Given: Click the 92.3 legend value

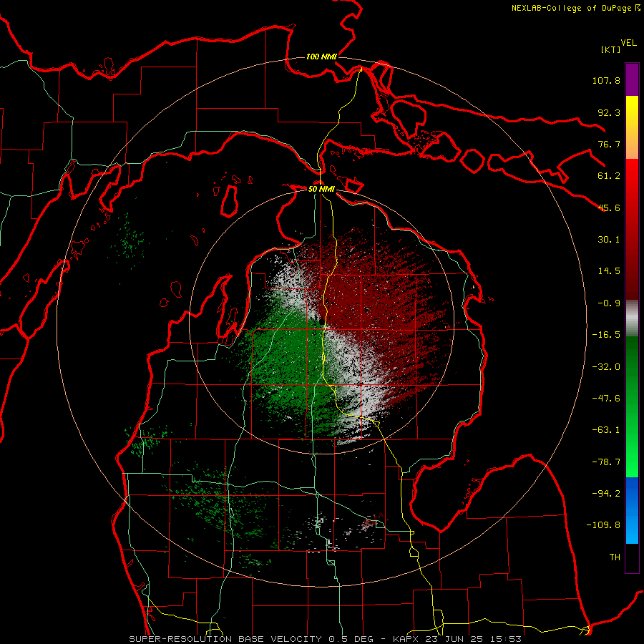Looking at the screenshot, I should [609, 112].
